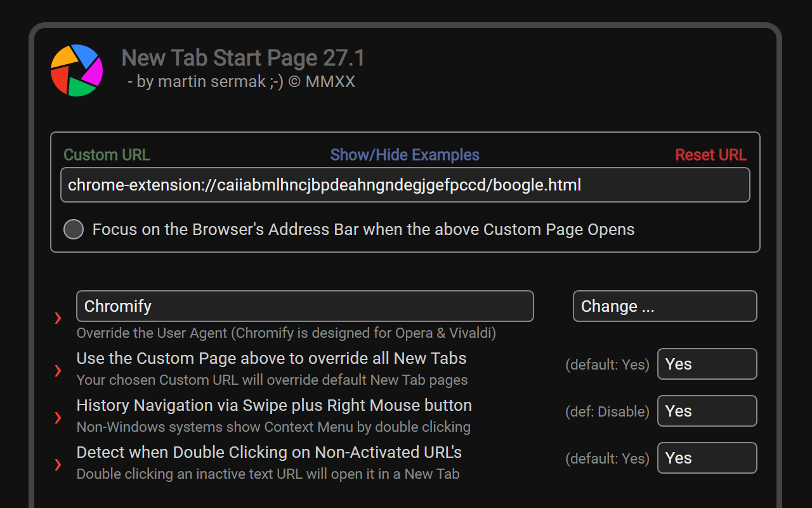This screenshot has height=508, width=812.
Task: Click "(default: Yes)" hint beside override New Tabs
Action: pos(607,364)
